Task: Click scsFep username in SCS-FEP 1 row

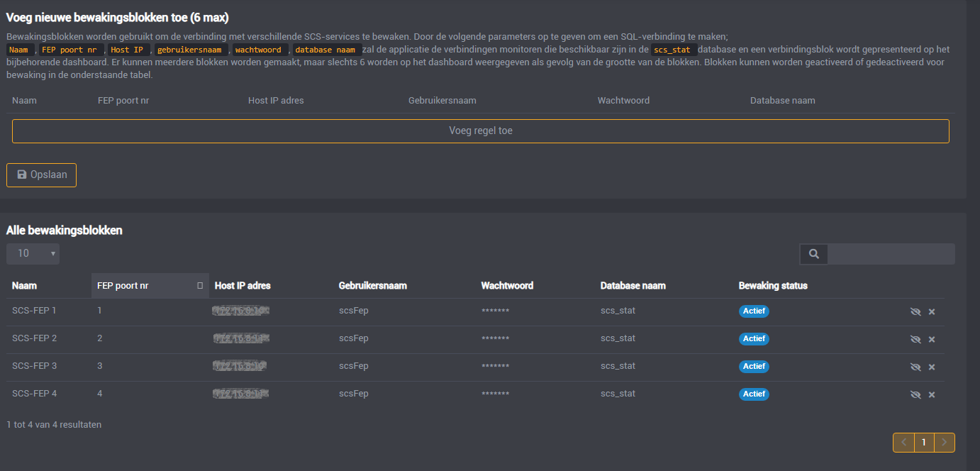Action: pyautogui.click(x=354, y=311)
